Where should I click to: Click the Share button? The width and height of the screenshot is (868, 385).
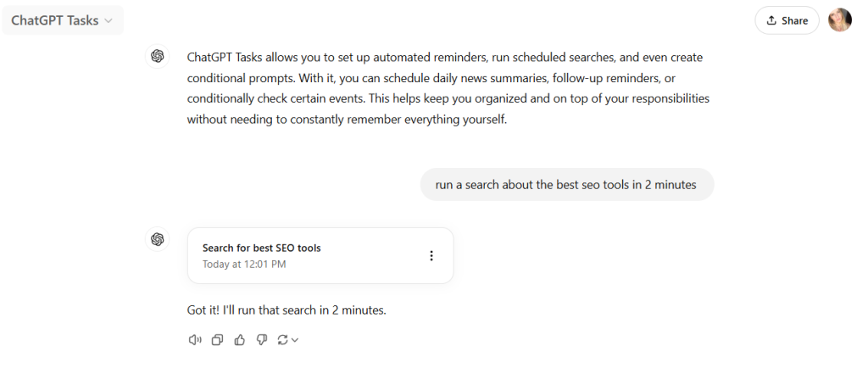[787, 20]
